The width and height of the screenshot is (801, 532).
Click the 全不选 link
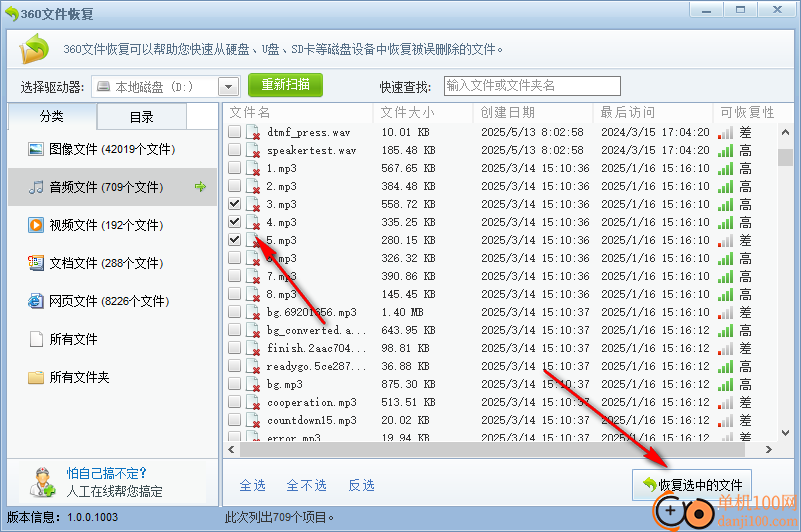[307, 485]
